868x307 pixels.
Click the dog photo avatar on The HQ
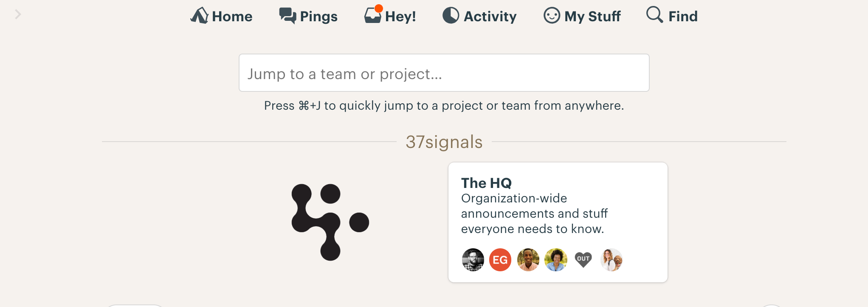point(612,260)
